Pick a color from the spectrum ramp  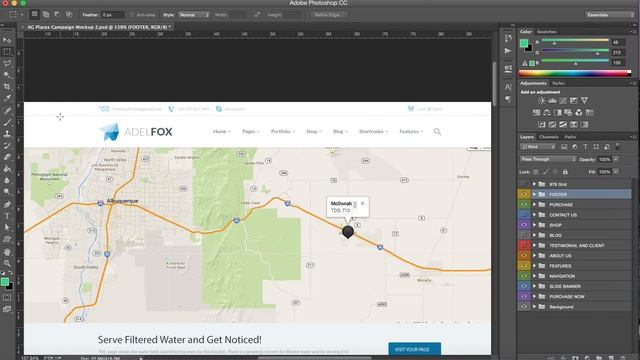[x=575, y=73]
